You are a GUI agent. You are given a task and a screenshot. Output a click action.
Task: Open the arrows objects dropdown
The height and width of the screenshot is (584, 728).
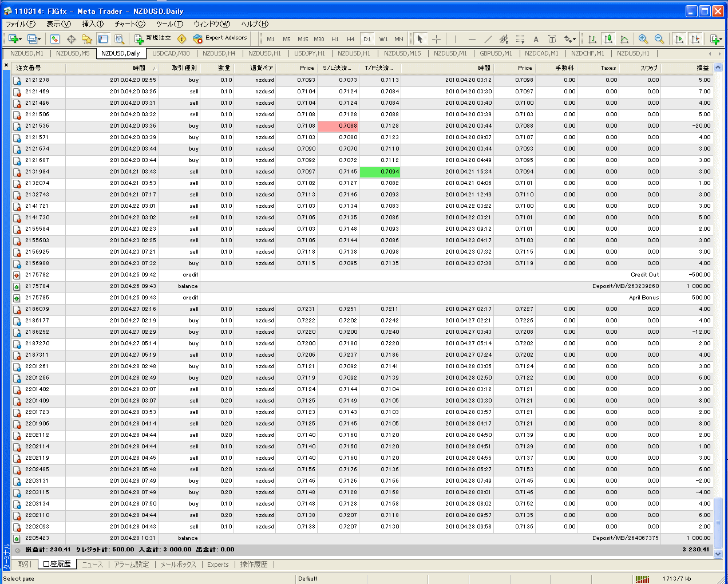[570, 39]
